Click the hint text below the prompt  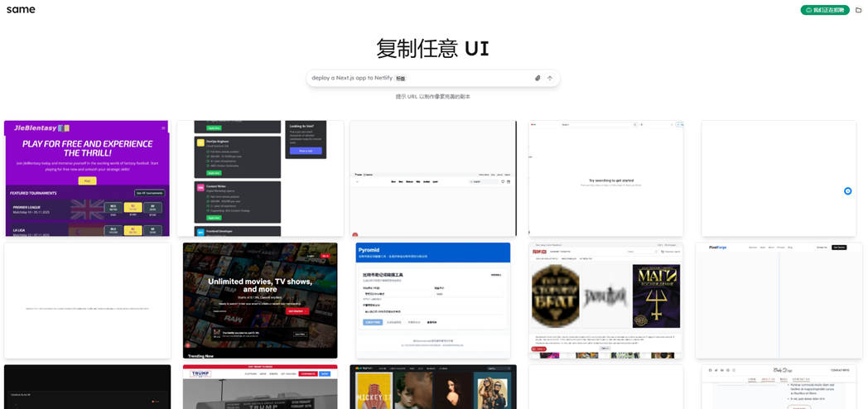(x=433, y=96)
